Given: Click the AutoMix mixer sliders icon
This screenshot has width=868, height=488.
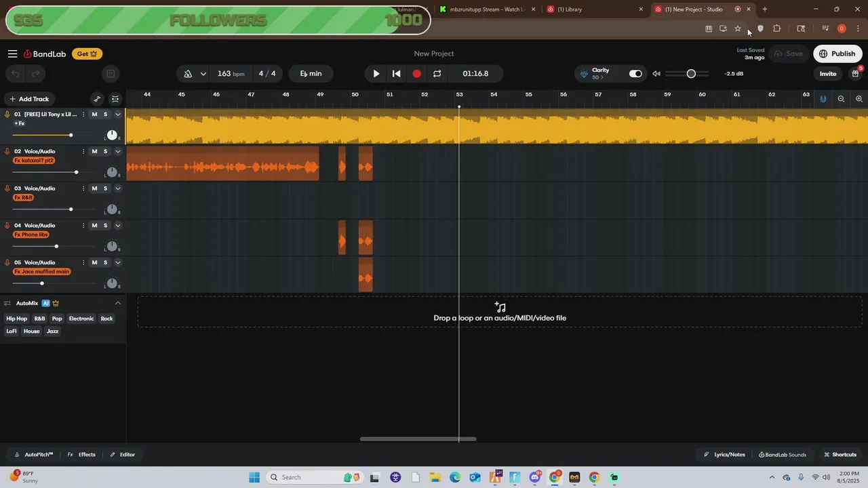Looking at the screenshot, I should [x=7, y=303].
